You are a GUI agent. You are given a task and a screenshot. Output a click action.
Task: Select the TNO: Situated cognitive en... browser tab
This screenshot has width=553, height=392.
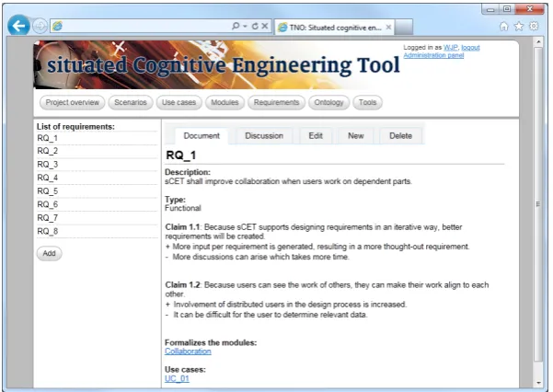[334, 28]
